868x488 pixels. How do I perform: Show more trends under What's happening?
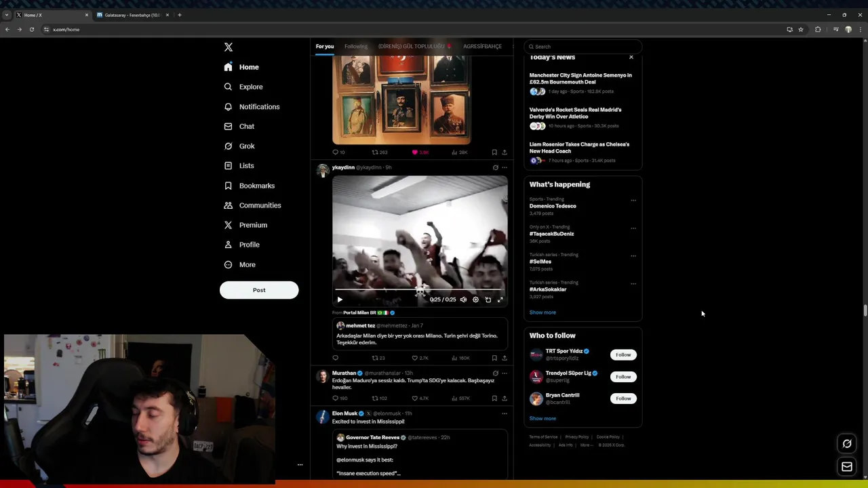542,312
